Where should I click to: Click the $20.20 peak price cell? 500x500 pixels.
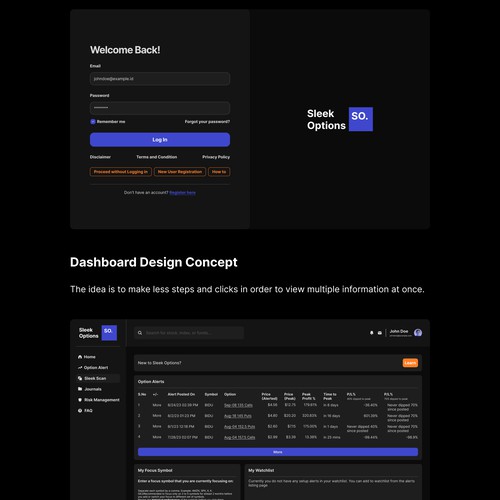coord(290,416)
